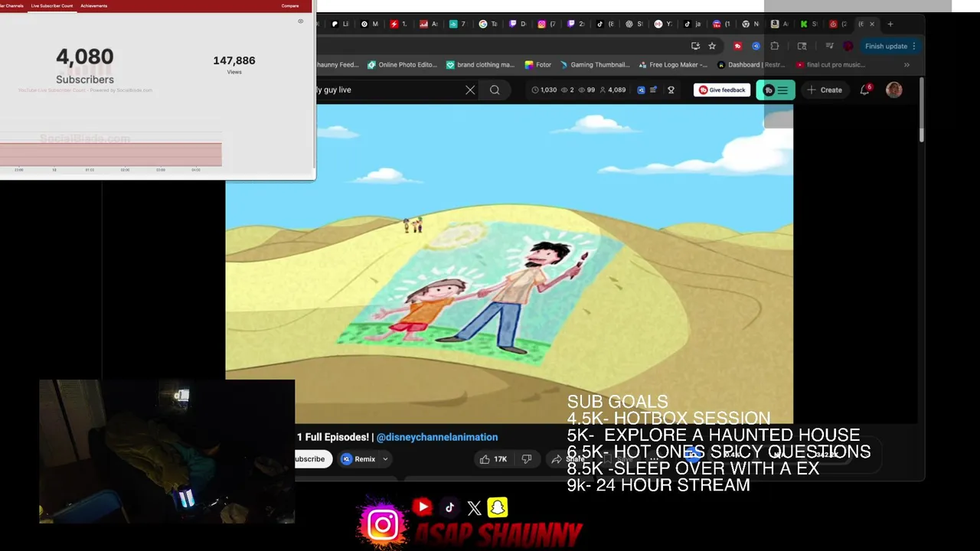The height and width of the screenshot is (551, 980).
Task: Open the final cut pro music bookmark
Action: (x=831, y=65)
